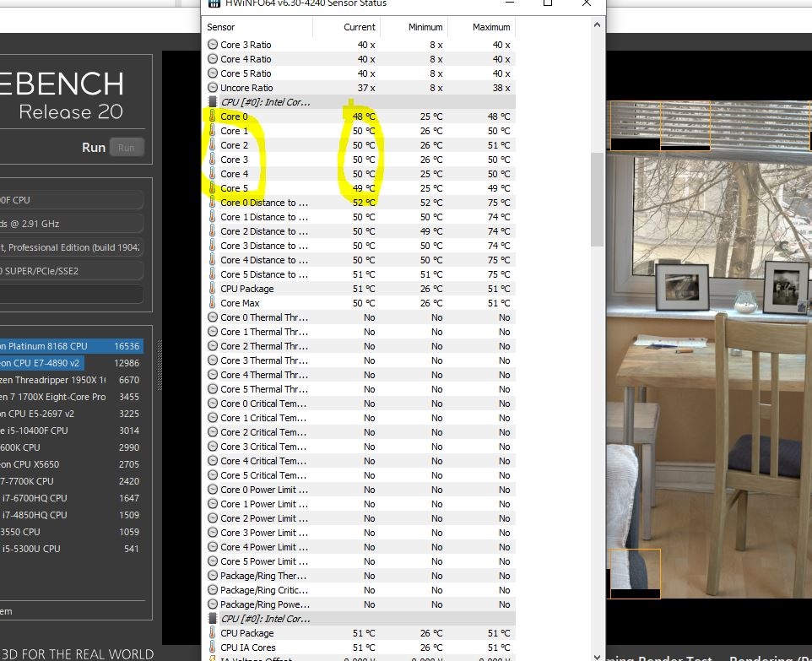Screen dimensions: 812x661
Task: Select the Core 5 Distance to TjMAX row
Action: (360, 274)
